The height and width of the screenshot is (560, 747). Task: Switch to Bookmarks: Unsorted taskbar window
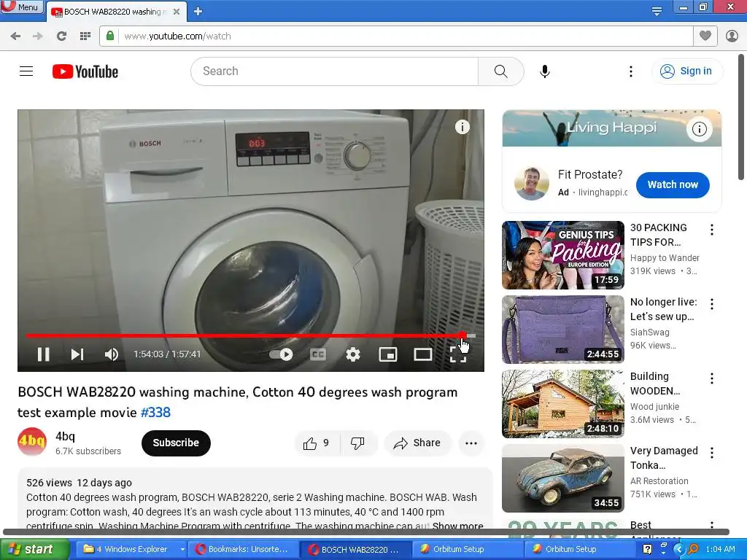(242, 550)
